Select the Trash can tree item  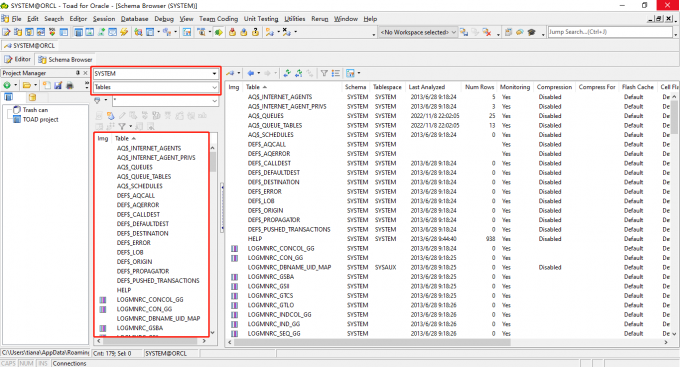click(x=35, y=110)
